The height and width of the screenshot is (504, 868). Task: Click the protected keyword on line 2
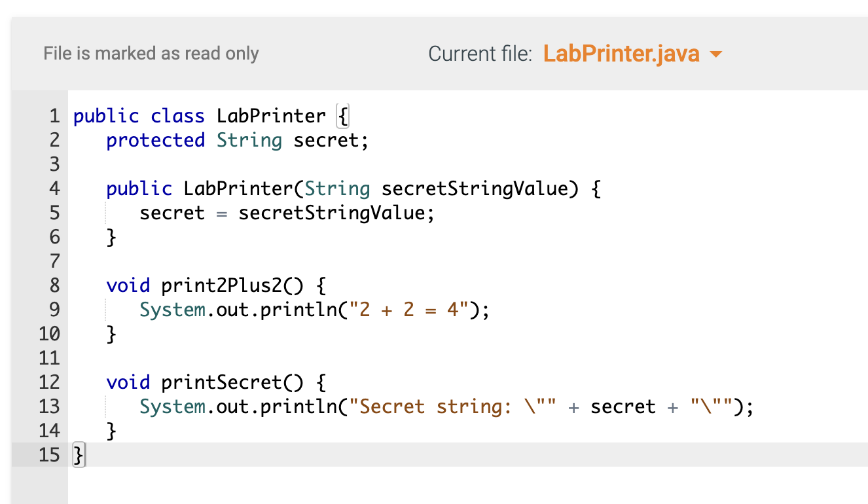coord(155,140)
